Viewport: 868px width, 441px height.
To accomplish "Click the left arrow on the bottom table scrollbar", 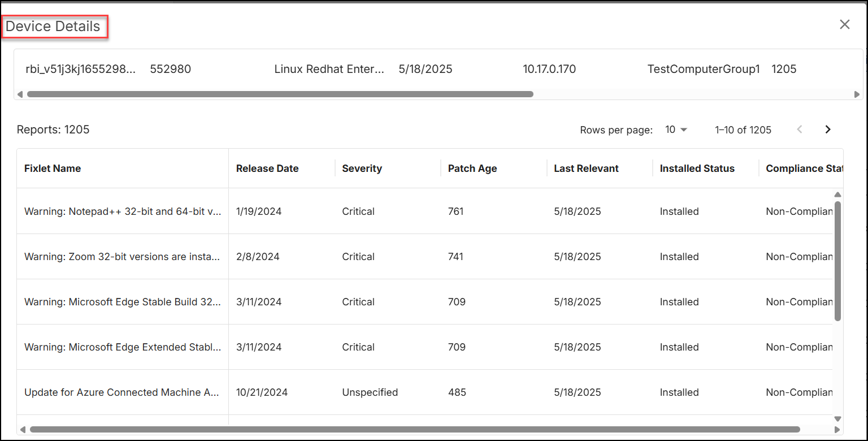I will pos(23,430).
